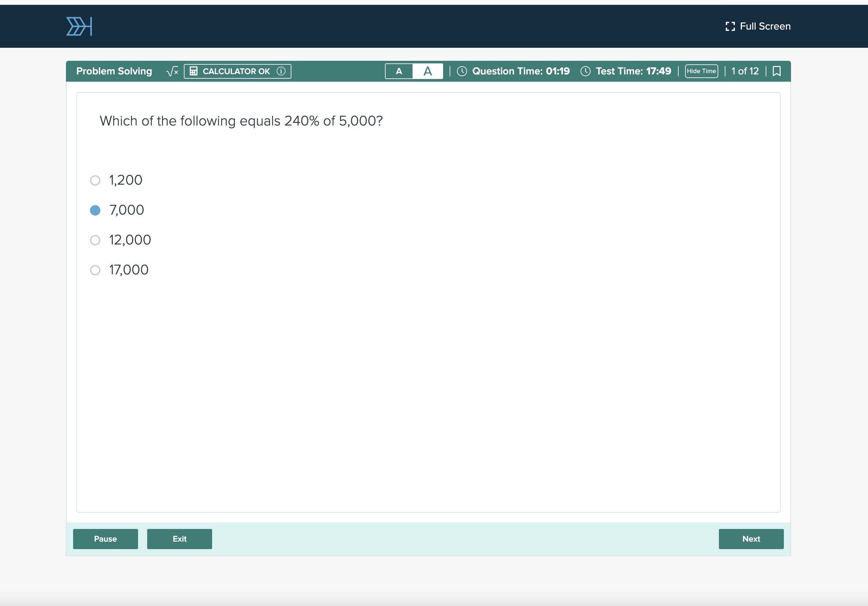Screen dimensions: 868x606
Task: Select the 7,000 answer option
Action: (95, 210)
